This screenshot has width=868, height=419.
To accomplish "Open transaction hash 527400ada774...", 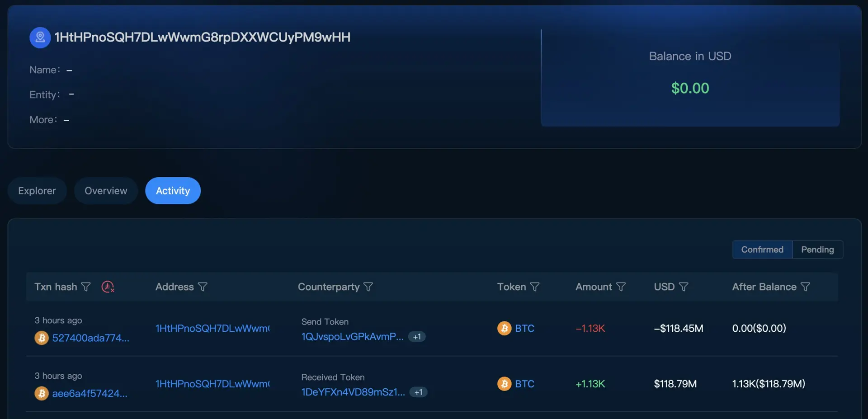I will point(90,338).
